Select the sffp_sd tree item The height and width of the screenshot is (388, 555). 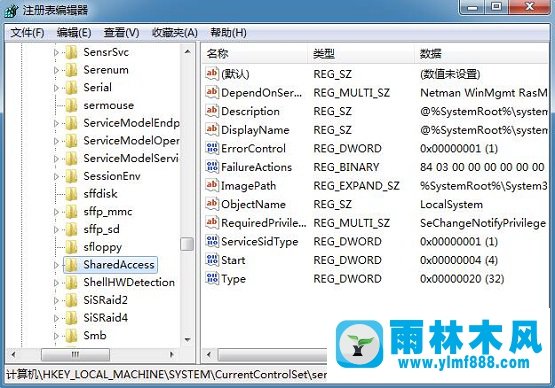tap(102, 229)
